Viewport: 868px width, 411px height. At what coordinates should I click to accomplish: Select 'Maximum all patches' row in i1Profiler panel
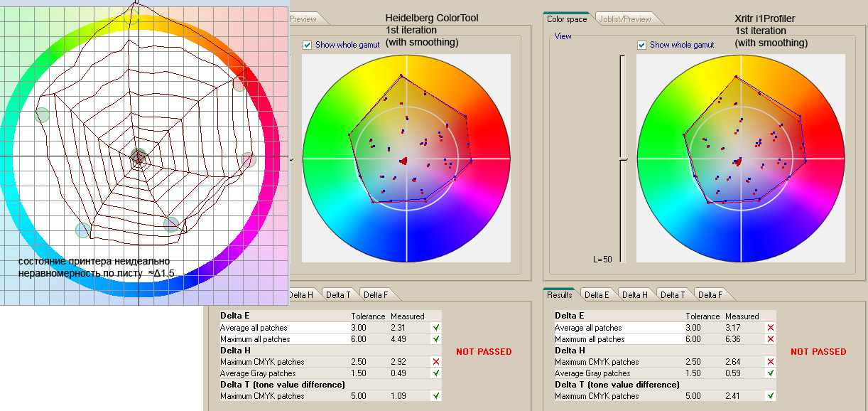[x=664, y=339]
